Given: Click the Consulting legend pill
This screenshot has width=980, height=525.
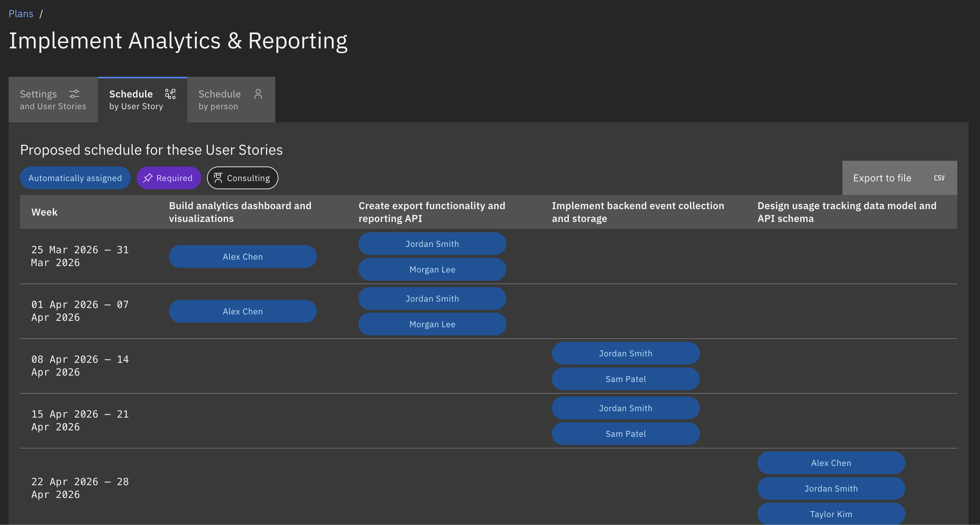Looking at the screenshot, I should point(243,178).
